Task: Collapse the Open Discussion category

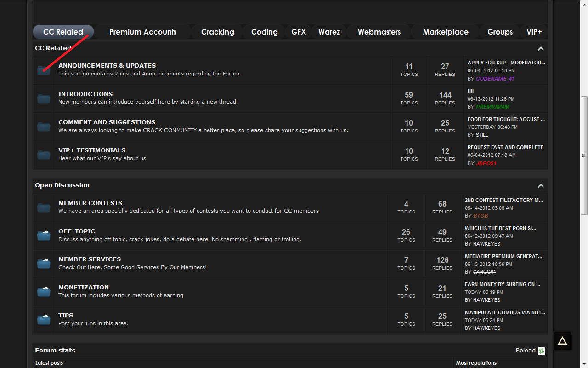Action: [x=541, y=186]
